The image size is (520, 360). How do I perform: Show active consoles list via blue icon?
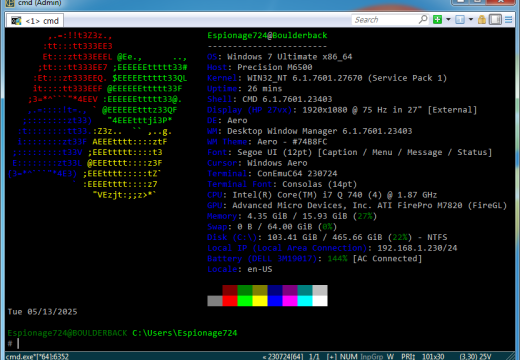[460, 20]
